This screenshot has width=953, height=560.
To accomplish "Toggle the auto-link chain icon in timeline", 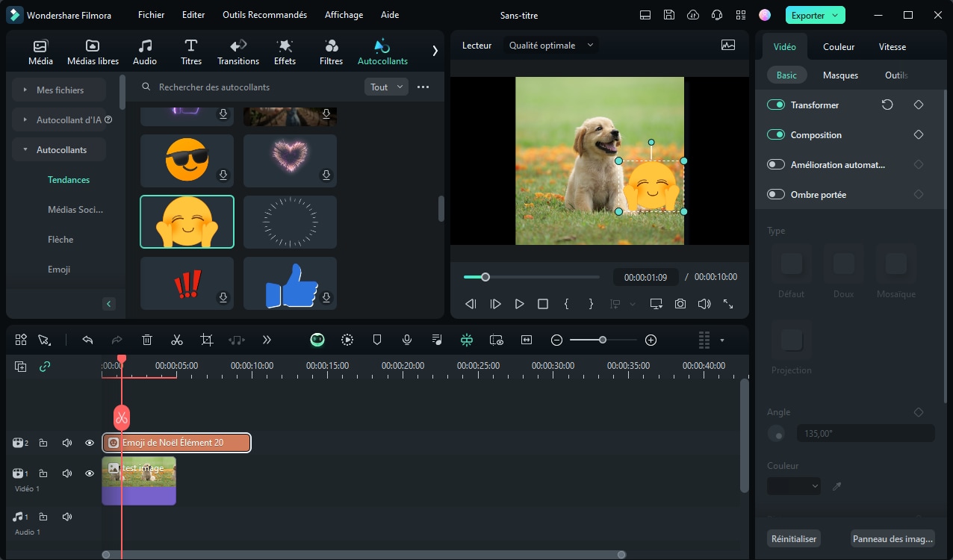I will (45, 367).
